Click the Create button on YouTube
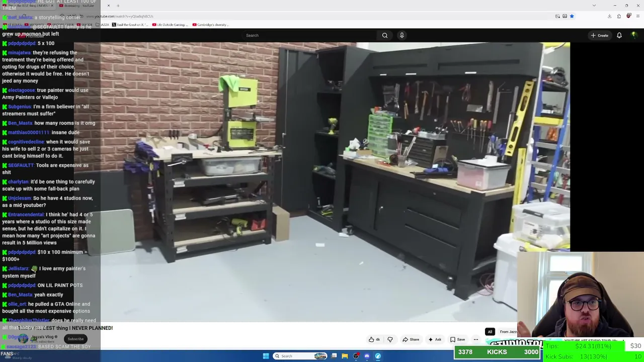This screenshot has height=362, width=644. (600, 35)
